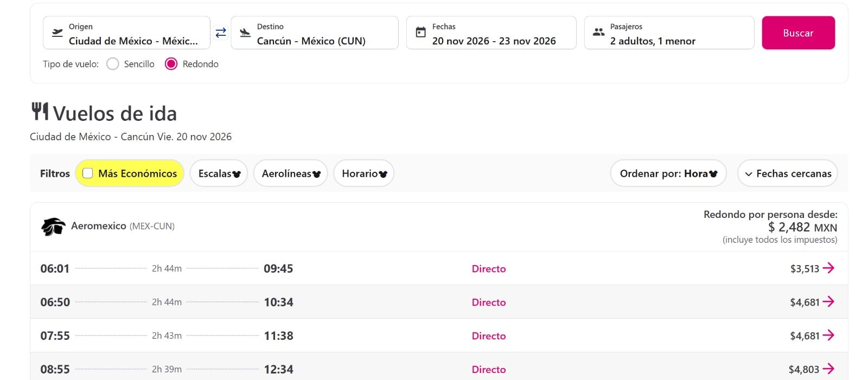The width and height of the screenshot is (868, 380).
Task: Click the landing plane icon in Destino
Action: tap(245, 33)
